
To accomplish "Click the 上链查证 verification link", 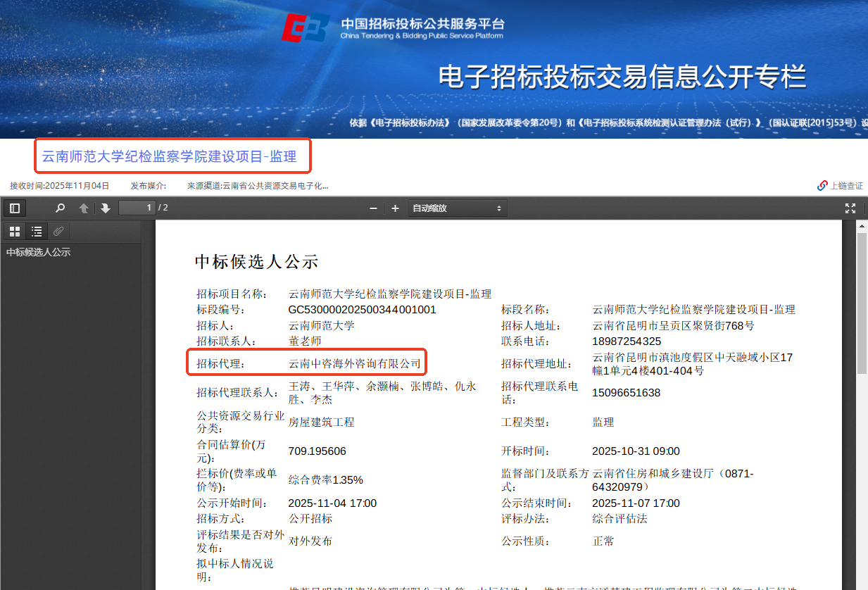I will pos(846,186).
